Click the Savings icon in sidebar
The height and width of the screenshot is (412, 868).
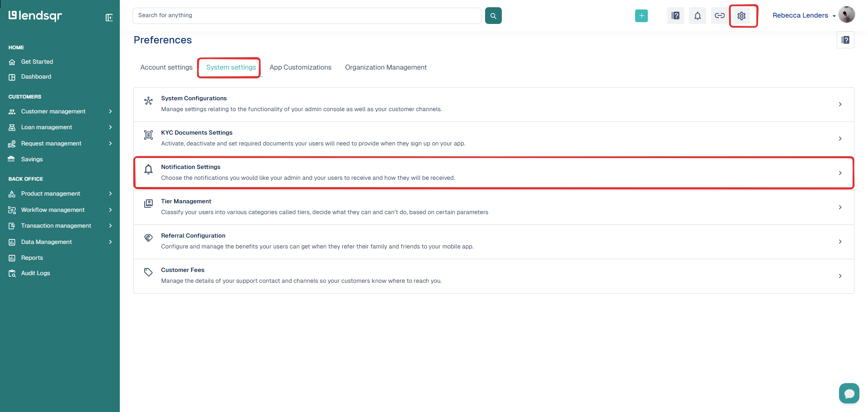[11, 159]
